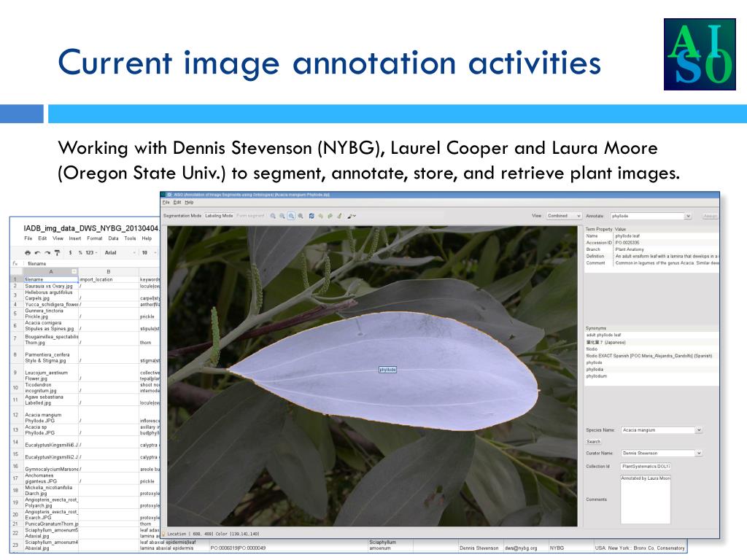Screen dimensions: 747x560
Task: Click the Accession ID value PO:0025335
Action: (627, 243)
